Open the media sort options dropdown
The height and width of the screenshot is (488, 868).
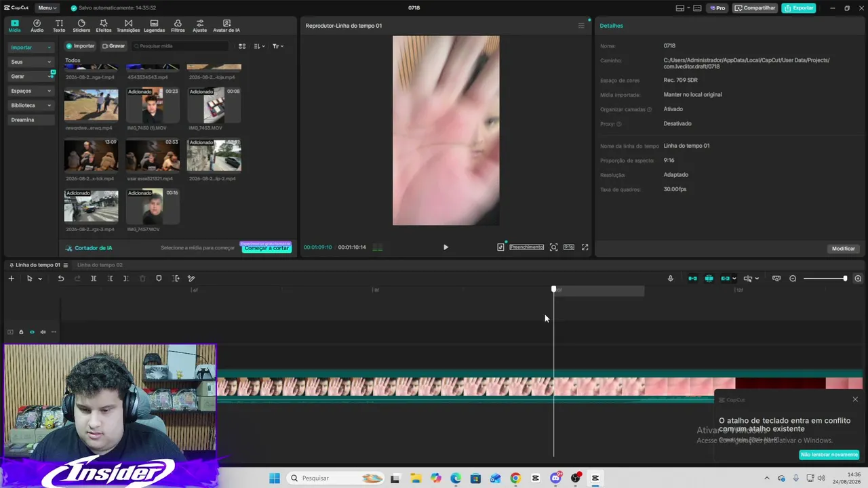click(260, 46)
